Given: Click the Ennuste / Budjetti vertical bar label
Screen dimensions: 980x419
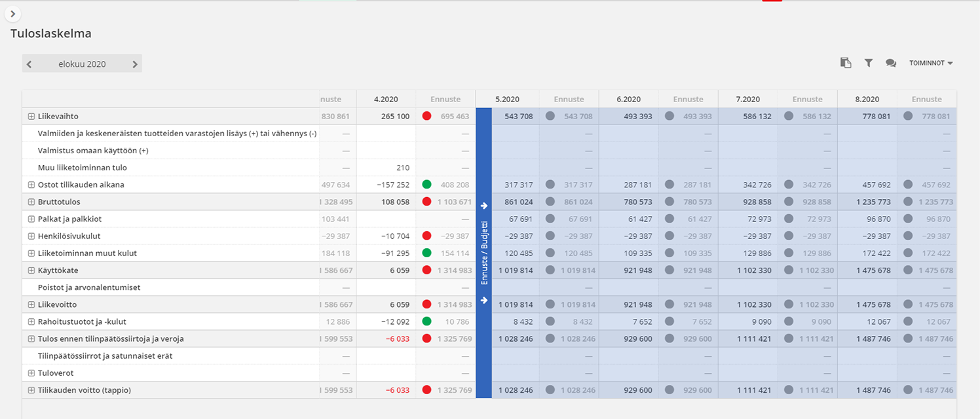Looking at the screenshot, I should (x=484, y=253).
